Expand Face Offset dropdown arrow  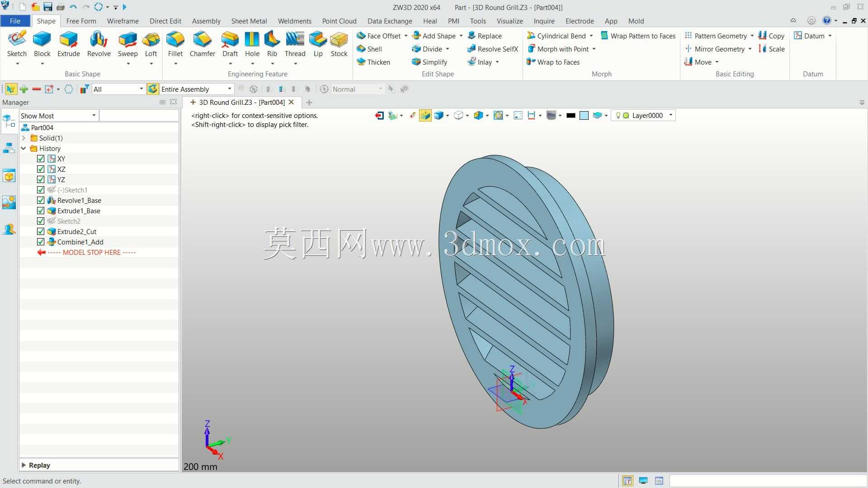406,36
